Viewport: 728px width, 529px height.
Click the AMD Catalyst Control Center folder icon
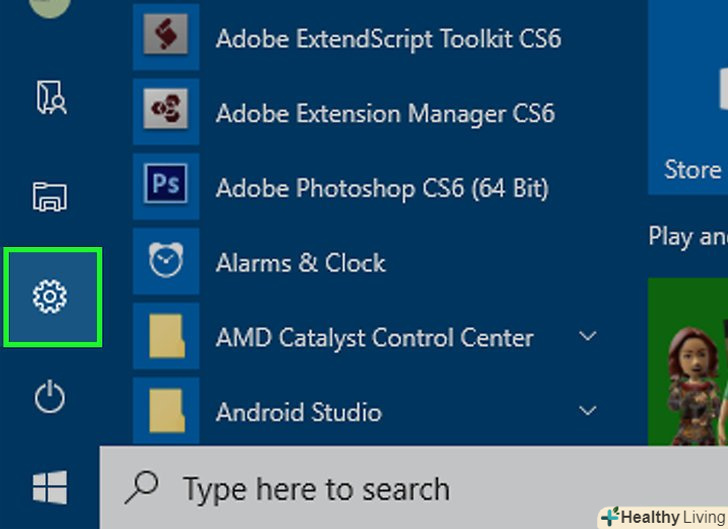pyautogui.click(x=166, y=337)
